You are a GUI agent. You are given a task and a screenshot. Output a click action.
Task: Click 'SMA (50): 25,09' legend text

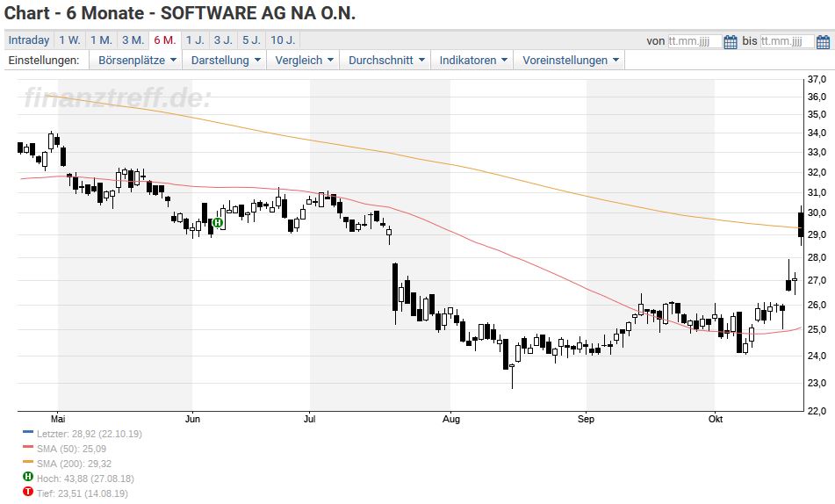tap(71, 449)
